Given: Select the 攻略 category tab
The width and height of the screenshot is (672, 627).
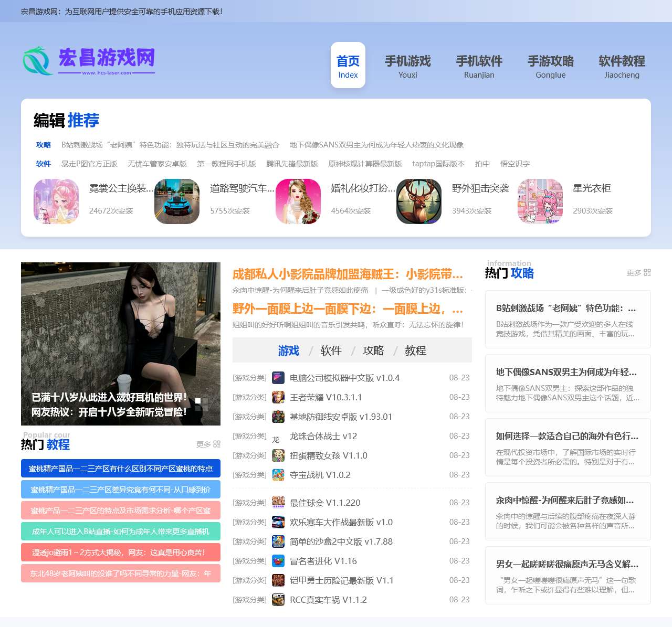Looking at the screenshot, I should point(374,350).
